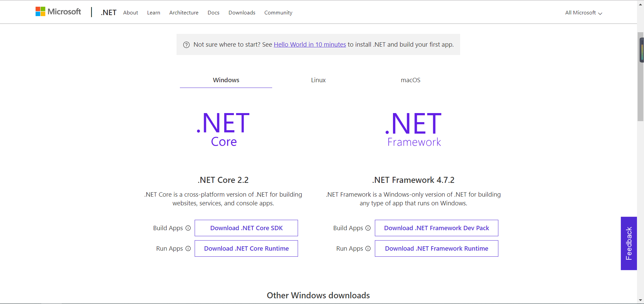Switch to the Linux tab
Viewport: 644px width, 304px height.
318,80
